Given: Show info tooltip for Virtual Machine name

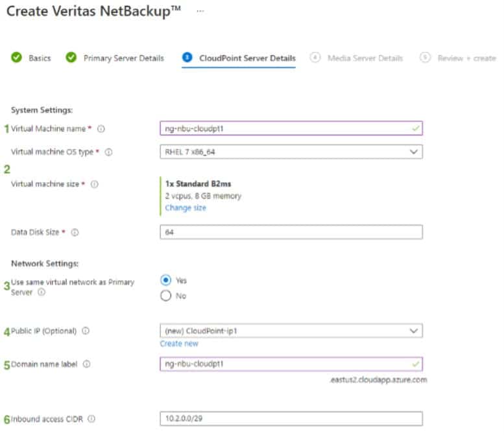Looking at the screenshot, I should pyautogui.click(x=101, y=129).
